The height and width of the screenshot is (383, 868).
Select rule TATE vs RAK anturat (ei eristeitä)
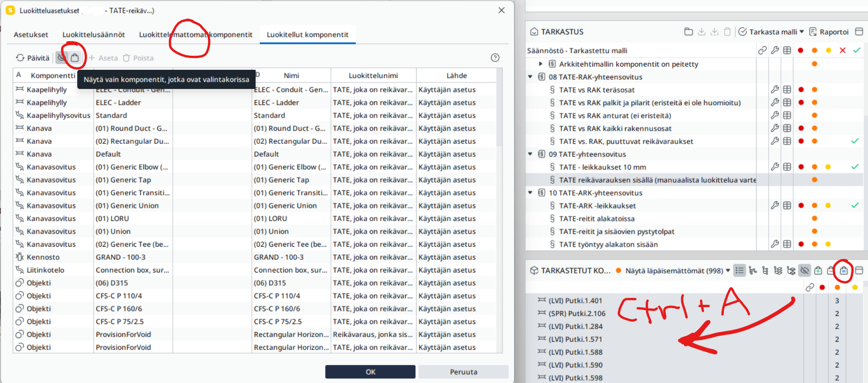tap(615, 116)
